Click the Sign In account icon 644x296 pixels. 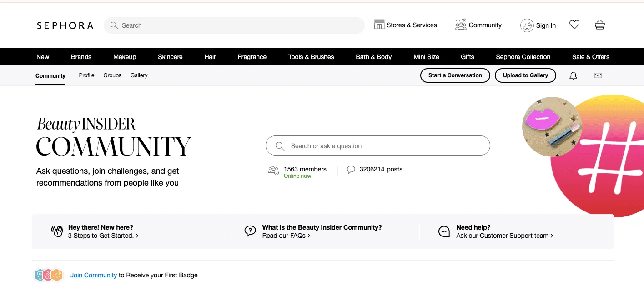[x=527, y=25]
